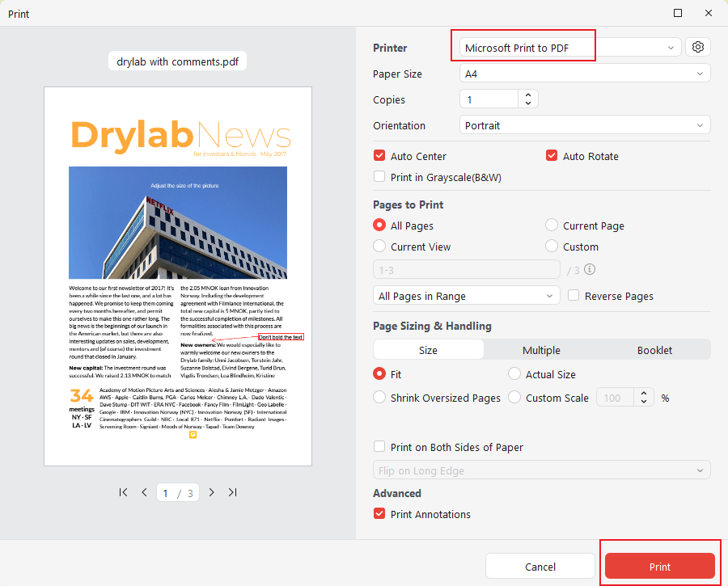This screenshot has height=586, width=728.
Task: Switch to the Multiple tab
Action: (x=541, y=350)
